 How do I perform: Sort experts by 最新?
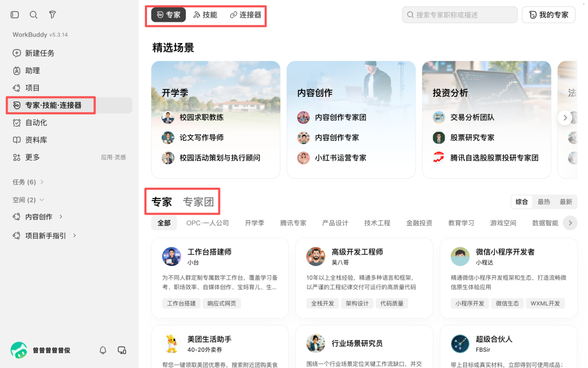[566, 202]
